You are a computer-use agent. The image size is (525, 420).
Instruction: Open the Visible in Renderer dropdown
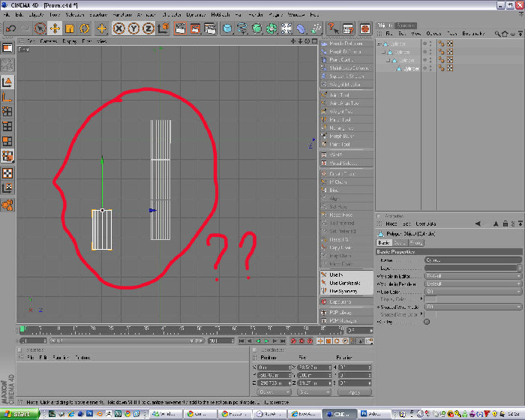[x=473, y=284]
